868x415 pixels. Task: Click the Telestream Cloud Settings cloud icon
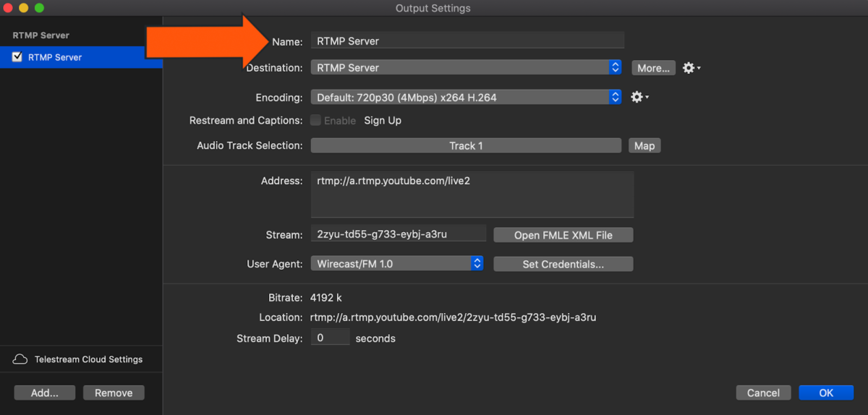coord(21,359)
